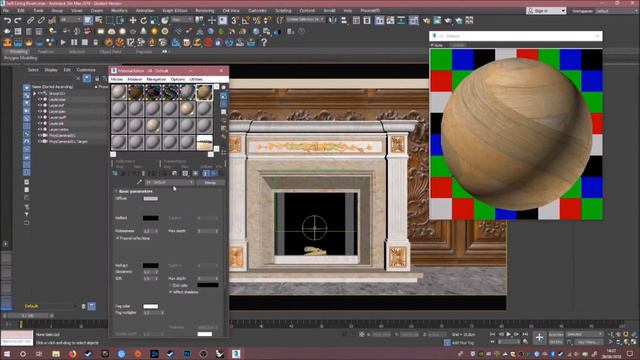Viewport: 640px width, 360px height.
Task: Select the Unlink Selection tool
Action: [41, 20]
